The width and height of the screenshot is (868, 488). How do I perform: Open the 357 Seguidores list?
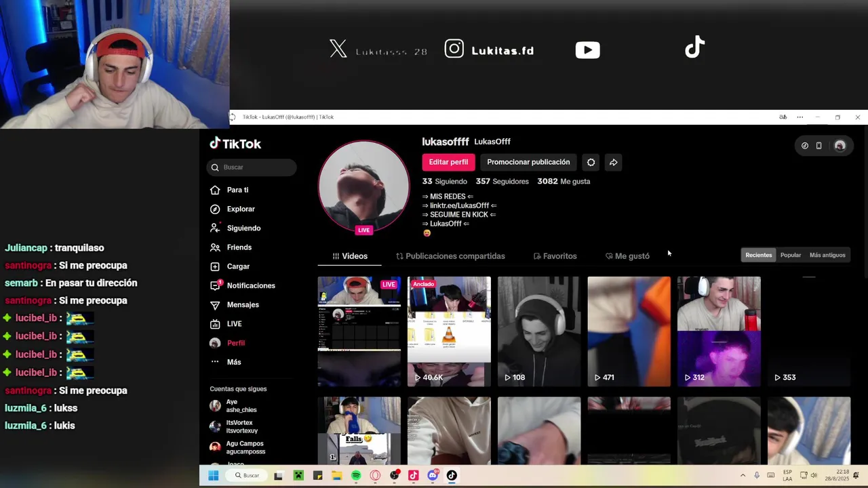pos(502,182)
